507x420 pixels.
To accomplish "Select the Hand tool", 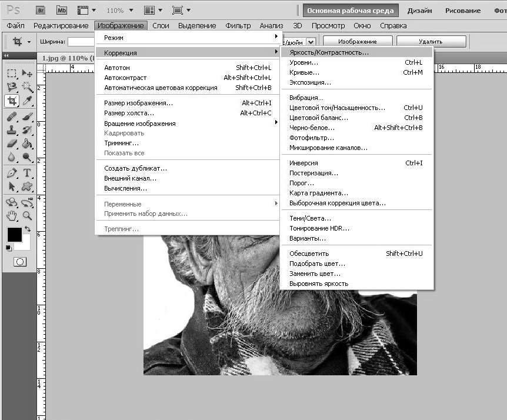I will [x=12, y=216].
